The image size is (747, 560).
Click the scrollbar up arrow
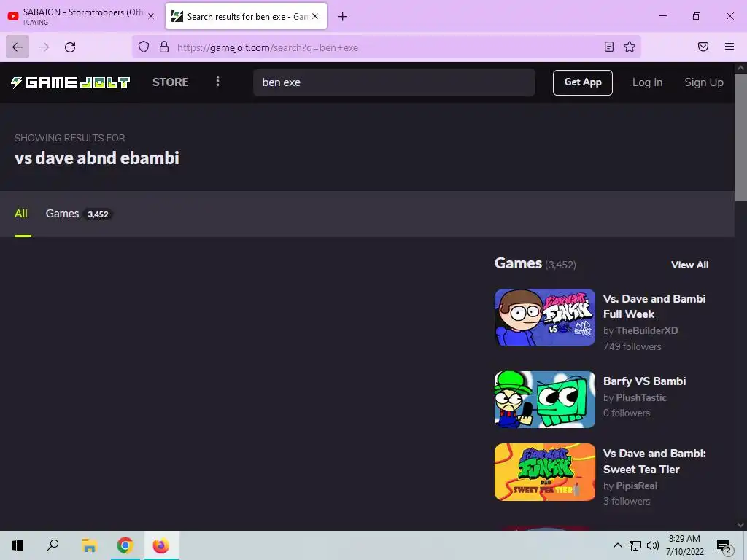(740, 68)
